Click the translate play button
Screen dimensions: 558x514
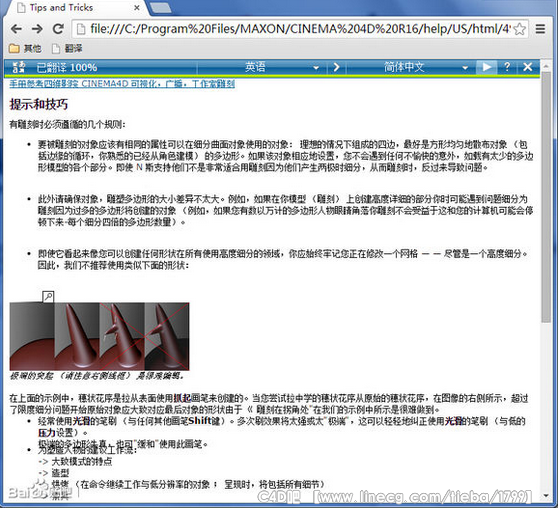[x=486, y=67]
